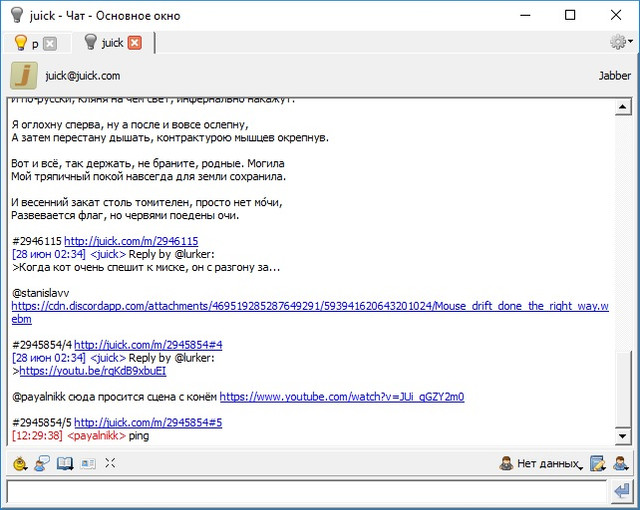Open the contact card info icon
The image size is (640, 510).
coord(88,464)
